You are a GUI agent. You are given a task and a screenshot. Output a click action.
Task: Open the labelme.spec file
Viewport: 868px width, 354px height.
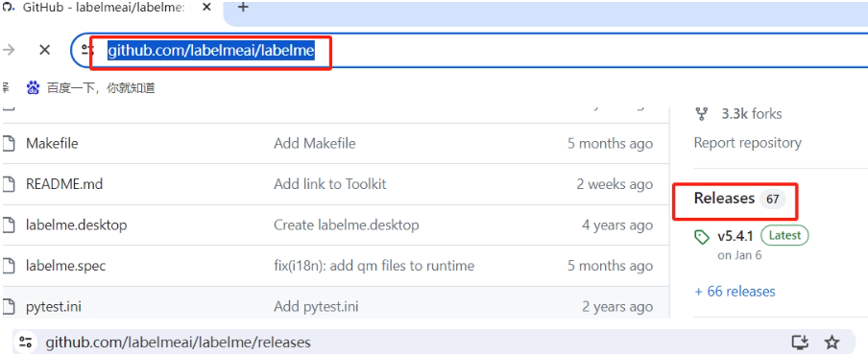pos(66,266)
